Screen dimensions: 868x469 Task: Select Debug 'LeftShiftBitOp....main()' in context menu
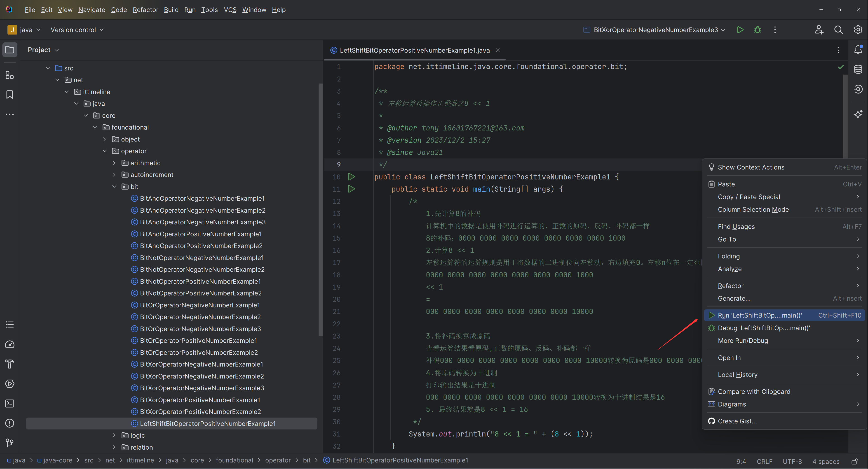click(784, 328)
